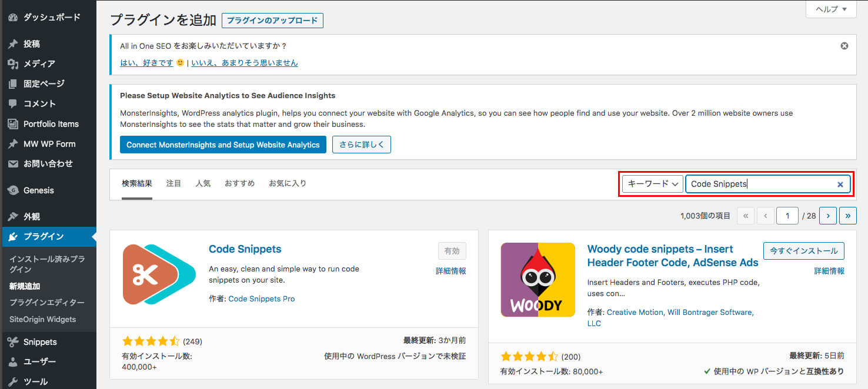Click the Code Snippets plugin thumbnail
The height and width of the screenshot is (389, 868).
159,274
